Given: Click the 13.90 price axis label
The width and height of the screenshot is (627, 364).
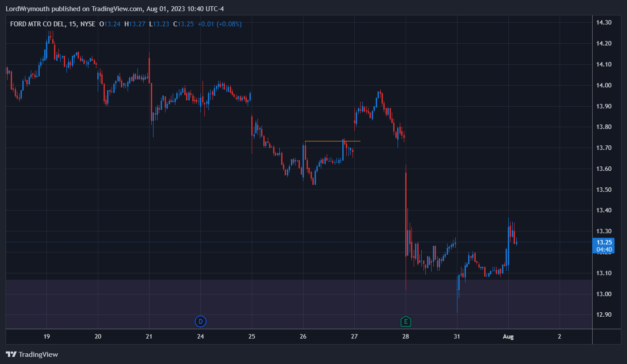Looking at the screenshot, I should point(604,106).
